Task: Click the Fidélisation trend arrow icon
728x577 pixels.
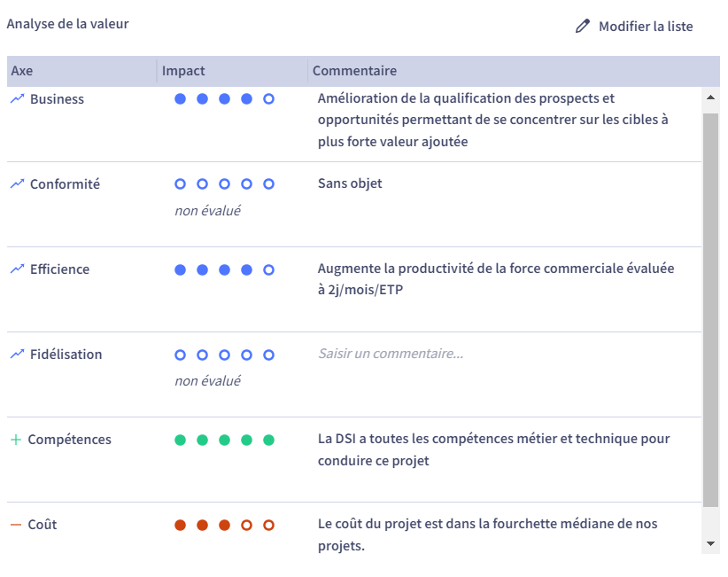Action: click(17, 354)
